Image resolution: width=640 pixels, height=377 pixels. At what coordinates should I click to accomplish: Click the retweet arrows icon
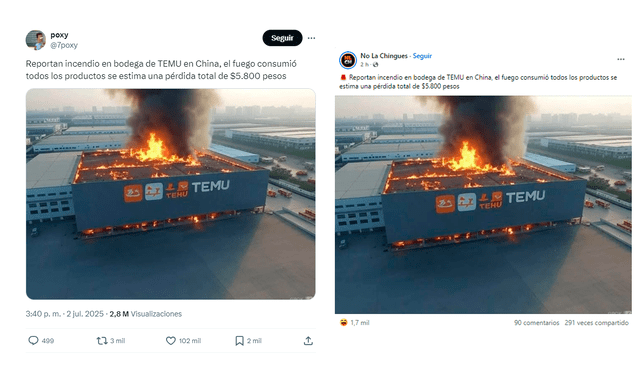(102, 340)
